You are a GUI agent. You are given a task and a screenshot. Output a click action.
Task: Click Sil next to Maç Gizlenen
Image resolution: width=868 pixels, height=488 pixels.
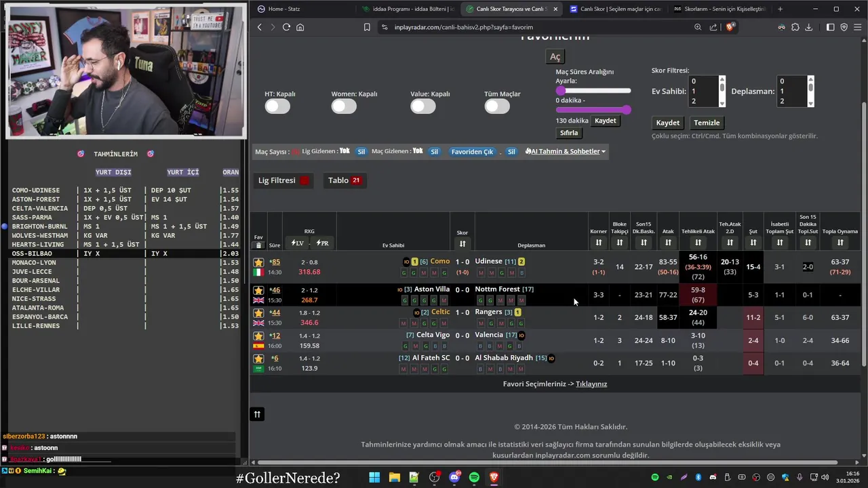[435, 152]
